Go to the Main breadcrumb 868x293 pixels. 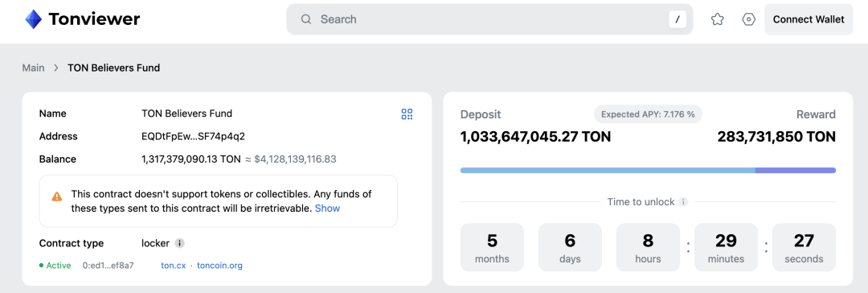pyautogui.click(x=33, y=68)
